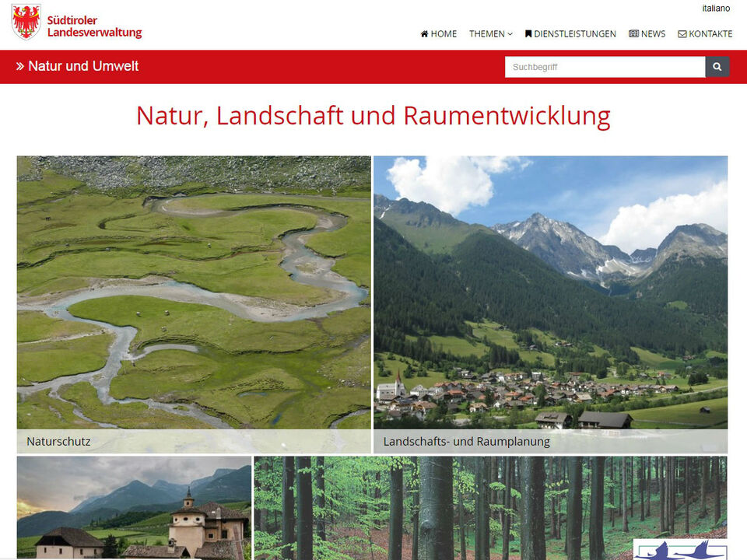This screenshot has height=560, width=747.
Task: Select the bookmark icon beside DIENSTLEISTUNGEN
Action: coord(528,33)
